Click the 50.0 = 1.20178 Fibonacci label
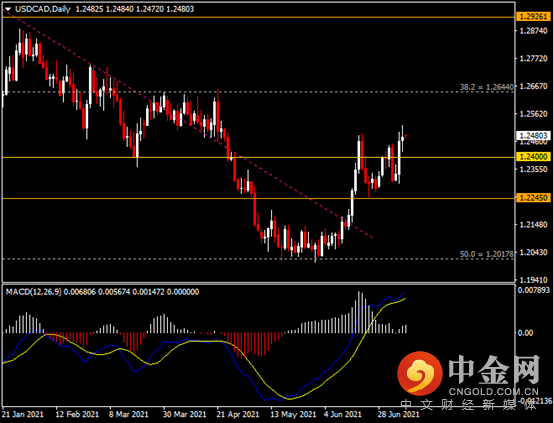This screenshot has width=554, height=423. [x=486, y=254]
